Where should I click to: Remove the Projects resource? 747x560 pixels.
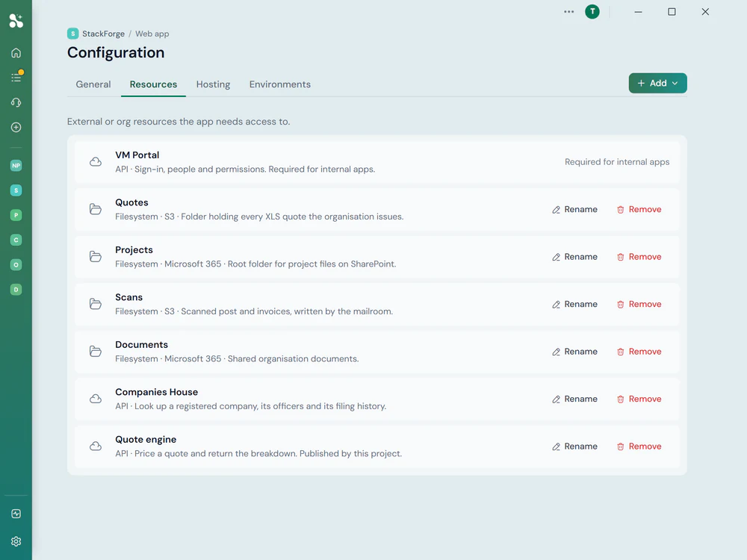pyautogui.click(x=639, y=257)
